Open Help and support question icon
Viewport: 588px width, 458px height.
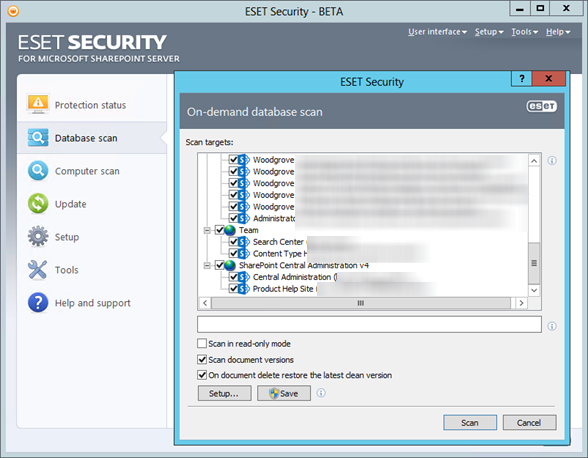coord(38,302)
